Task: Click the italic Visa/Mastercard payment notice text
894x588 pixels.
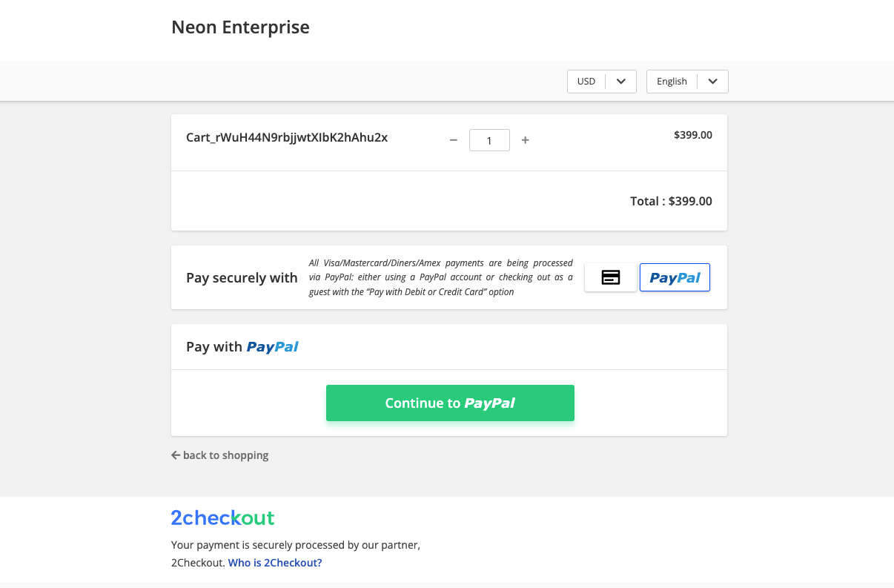Action: click(x=440, y=277)
